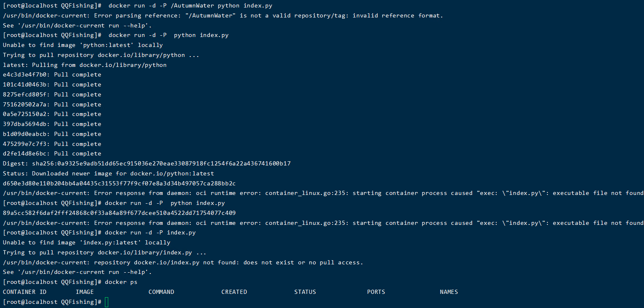This screenshot has height=308, width=644.
Task: Click container ID starting with 89a5cc582f6d
Action: 119,213
